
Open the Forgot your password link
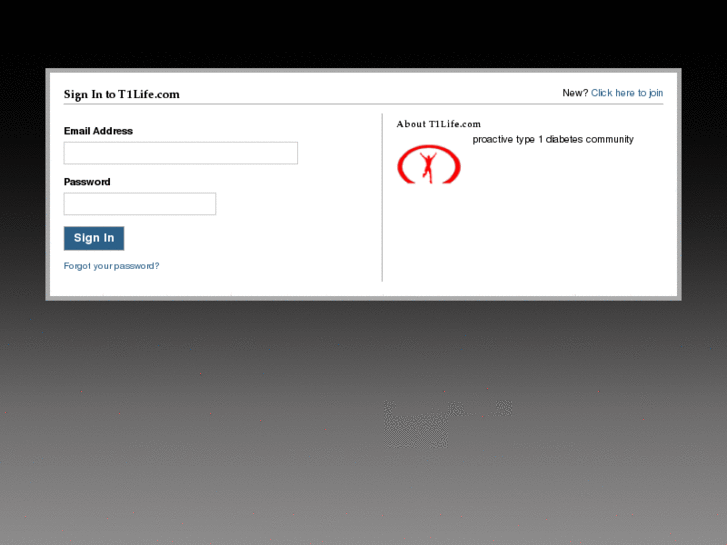point(111,266)
